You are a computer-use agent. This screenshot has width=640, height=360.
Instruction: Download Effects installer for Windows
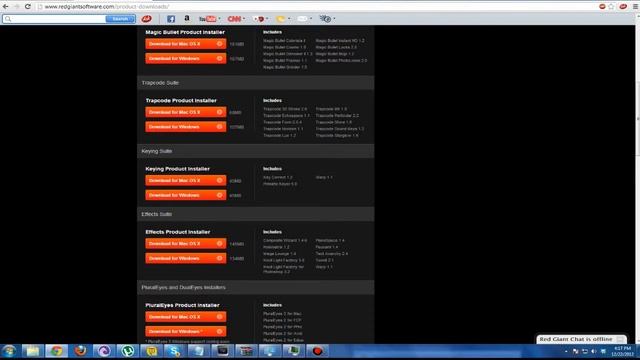[186, 258]
